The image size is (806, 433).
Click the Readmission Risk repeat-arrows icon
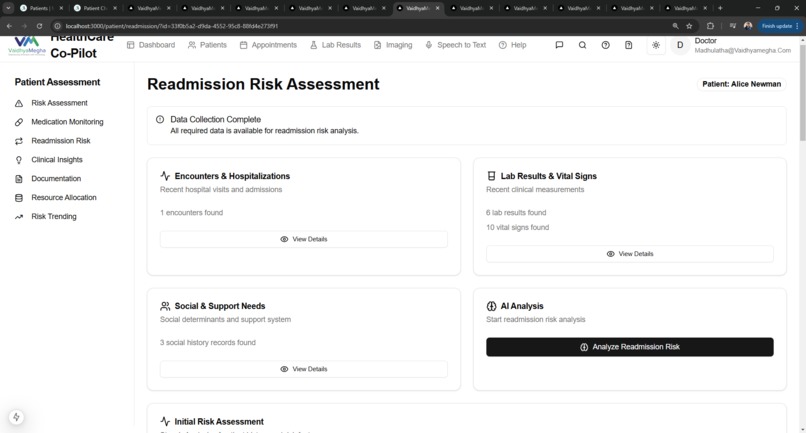click(x=19, y=141)
